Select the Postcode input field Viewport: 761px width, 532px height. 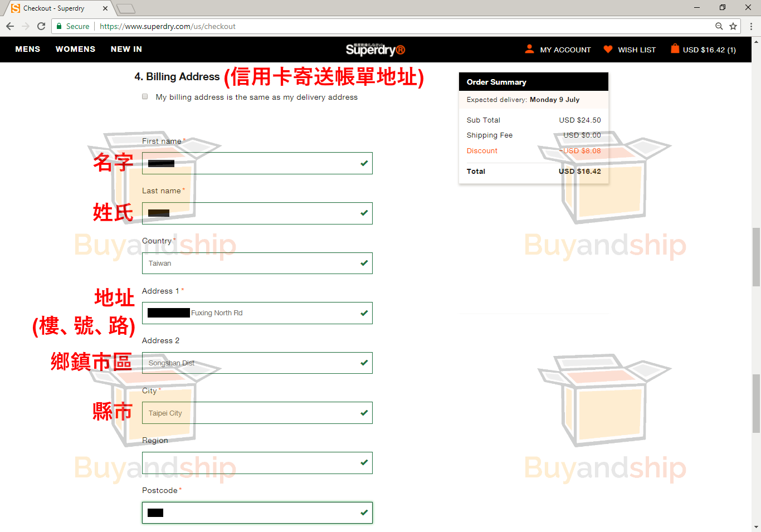(257, 513)
